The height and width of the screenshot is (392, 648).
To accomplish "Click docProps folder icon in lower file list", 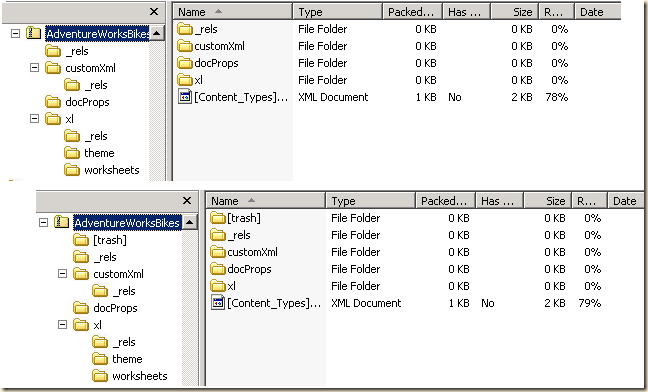I will tap(218, 268).
